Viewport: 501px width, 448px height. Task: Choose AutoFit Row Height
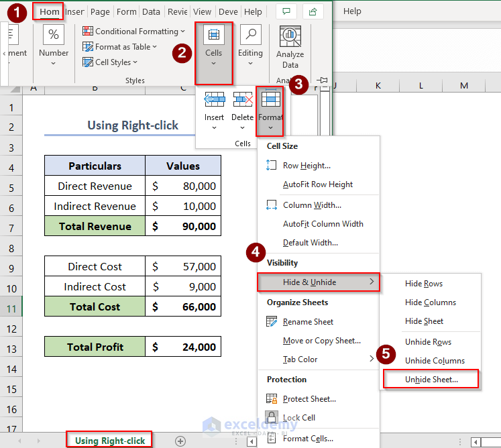[x=319, y=184]
